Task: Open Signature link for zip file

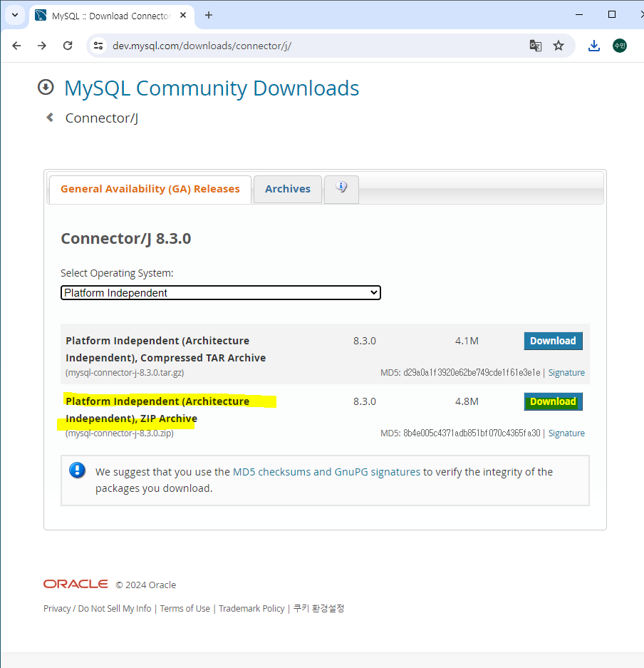Action: pos(566,433)
